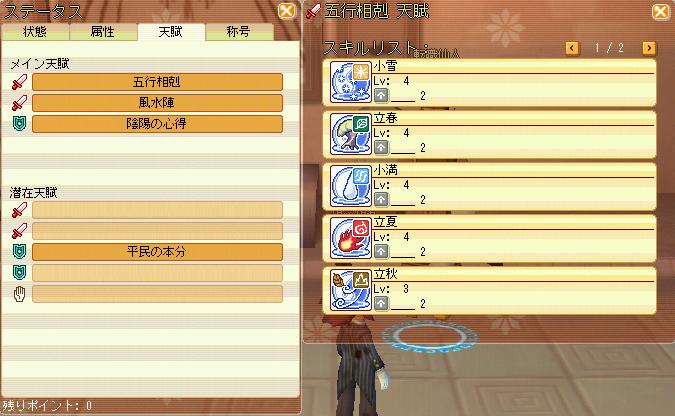Go to previous skill list page
Image resolution: width=675 pixels, height=416 pixels.
tap(572, 48)
